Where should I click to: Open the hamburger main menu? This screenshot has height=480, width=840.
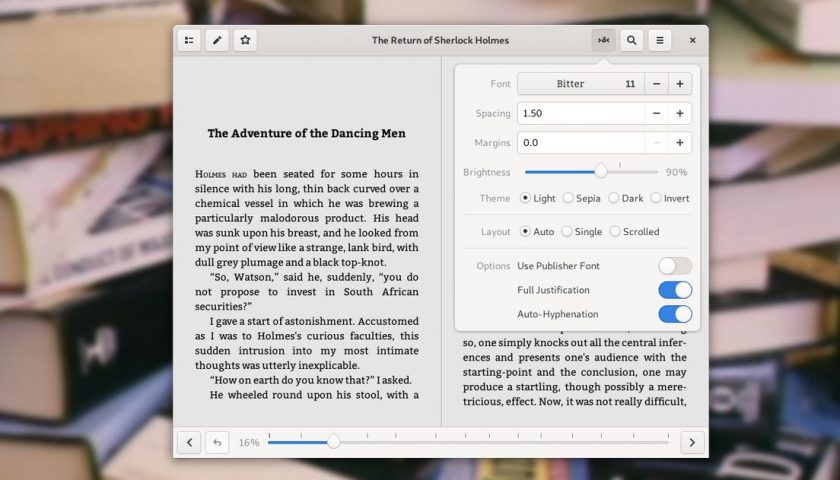point(659,41)
